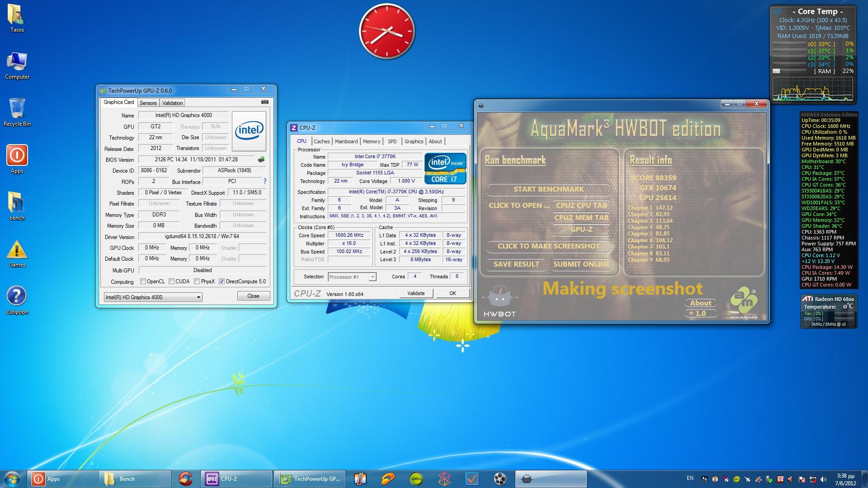868x488 pixels.
Task: Click the SCORE 88359 result text
Action: 653,178
